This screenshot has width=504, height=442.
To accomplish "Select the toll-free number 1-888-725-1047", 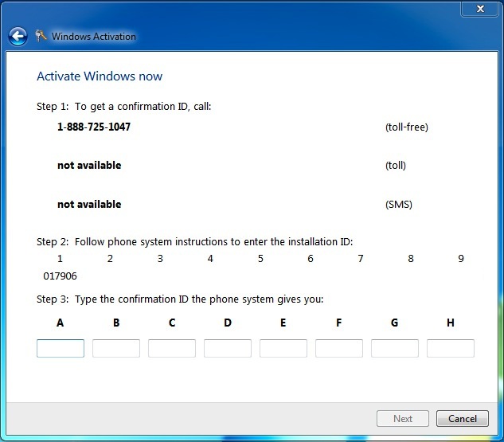I will tap(94, 127).
